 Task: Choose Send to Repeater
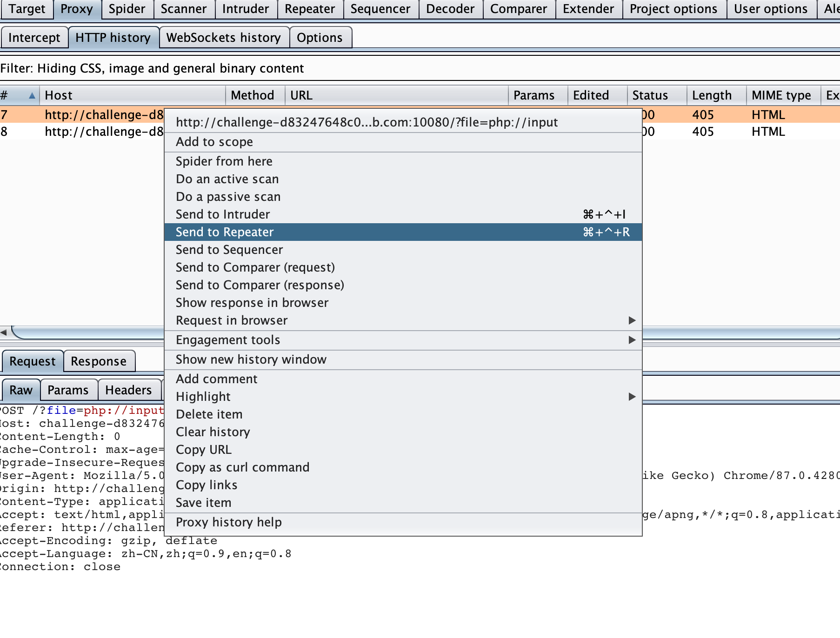[x=403, y=232]
